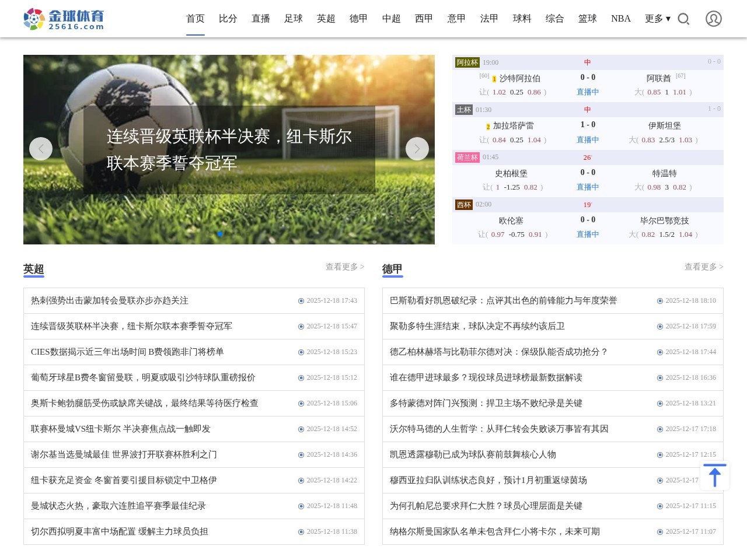The image size is (747, 560).
Task: Expand 查看更多 in the 德甲 section
Action: coord(703,267)
